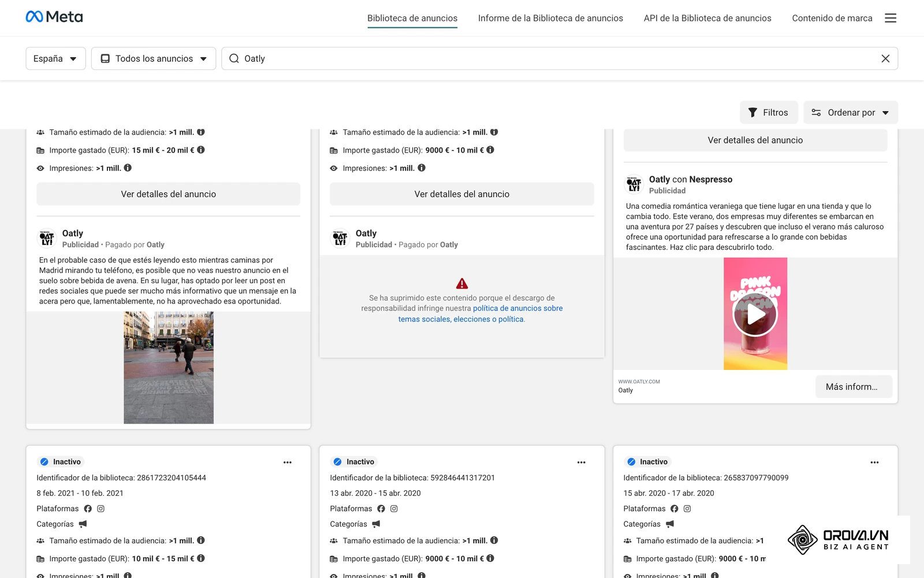Go to API de la Biblioteca de anuncios
This screenshot has width=924, height=578.
(707, 18)
